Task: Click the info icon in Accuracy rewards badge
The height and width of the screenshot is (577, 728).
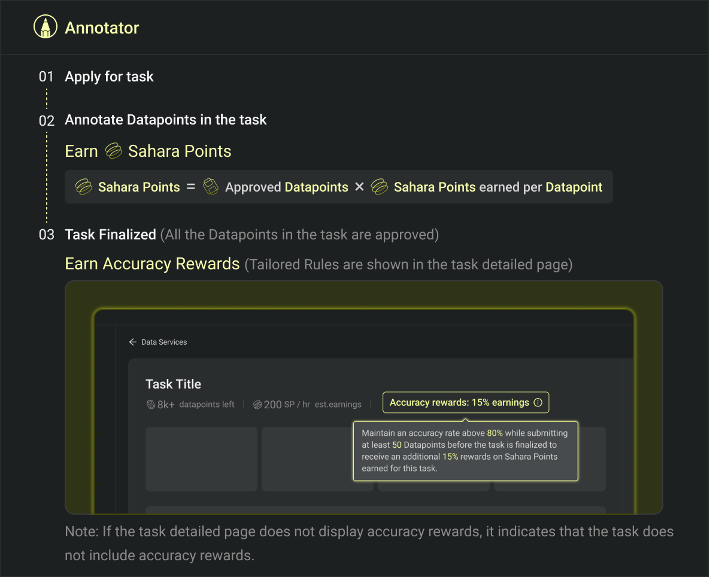Action: click(538, 403)
